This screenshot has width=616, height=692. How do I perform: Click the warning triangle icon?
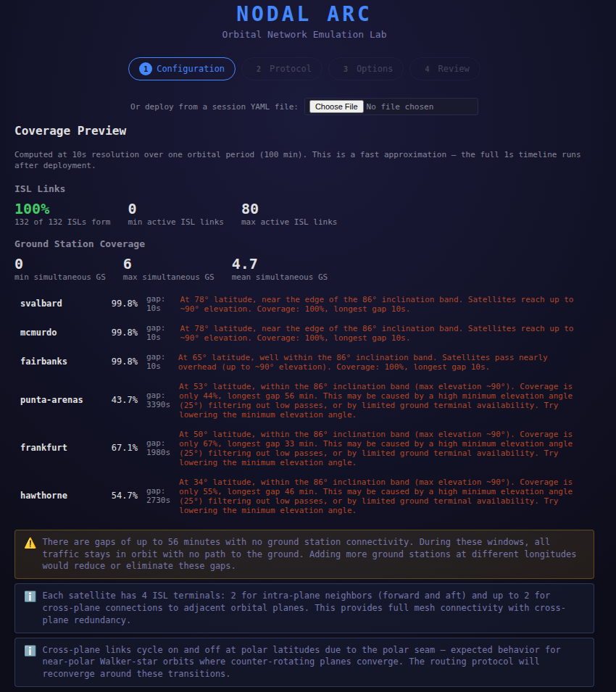(30, 543)
